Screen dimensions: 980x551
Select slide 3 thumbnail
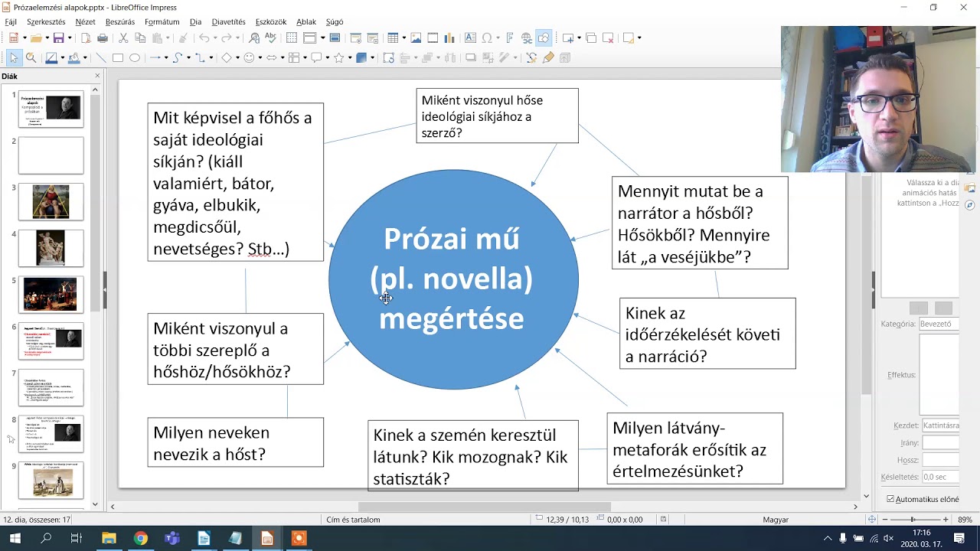pos(51,202)
